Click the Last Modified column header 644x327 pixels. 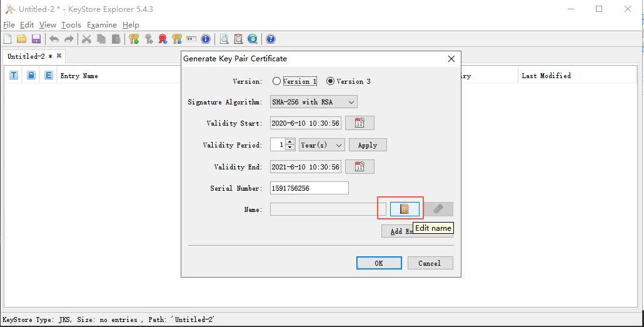[546, 76]
